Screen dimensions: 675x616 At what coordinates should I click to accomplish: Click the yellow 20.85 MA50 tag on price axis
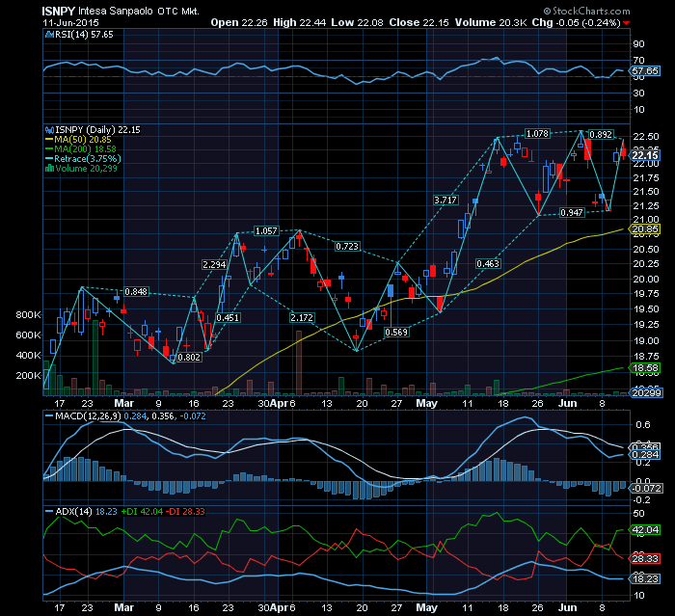tap(644, 229)
